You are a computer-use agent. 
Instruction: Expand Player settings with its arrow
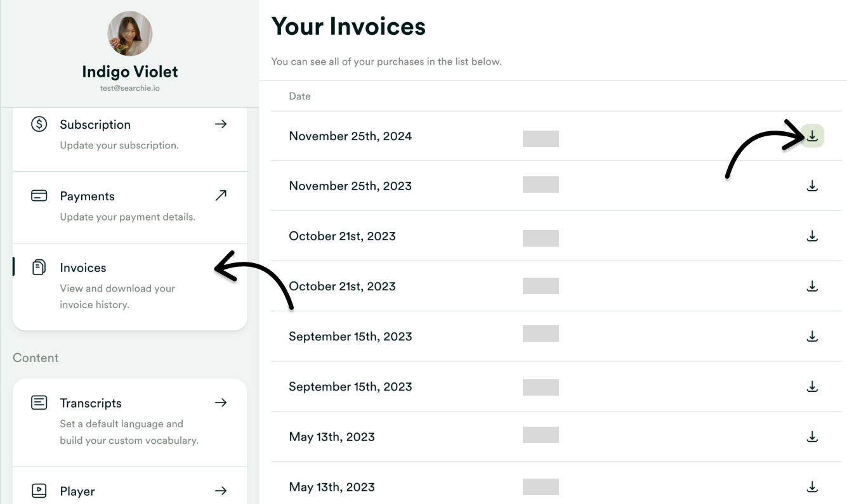(221, 490)
